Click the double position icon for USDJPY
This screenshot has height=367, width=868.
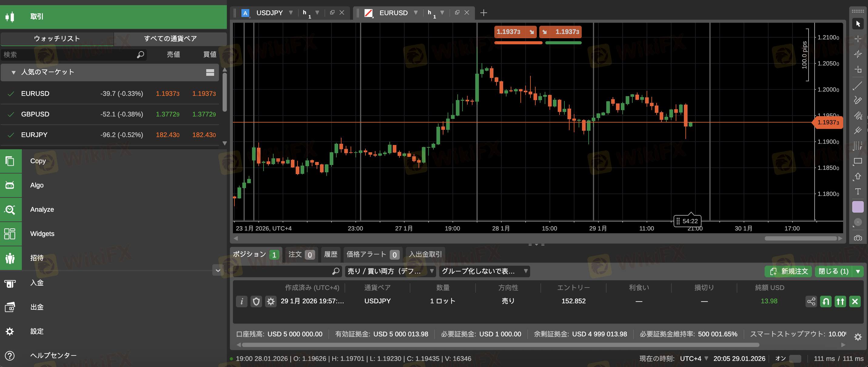[840, 301]
